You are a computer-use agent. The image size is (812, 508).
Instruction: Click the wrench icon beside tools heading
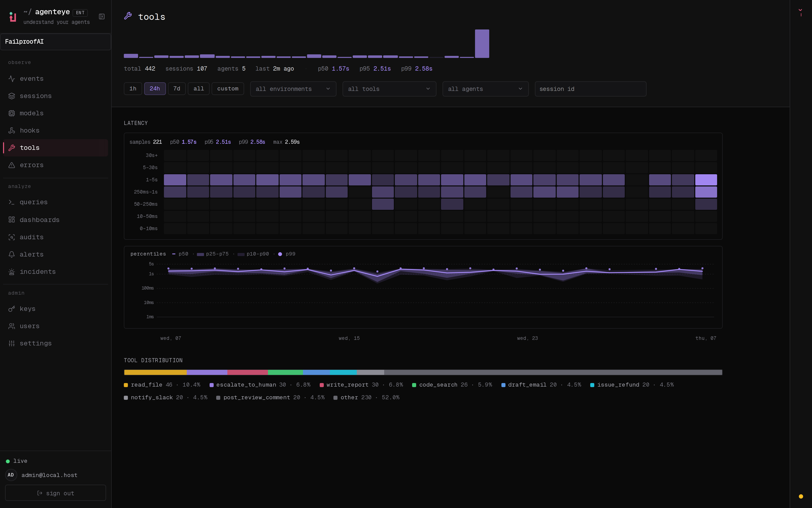point(128,16)
